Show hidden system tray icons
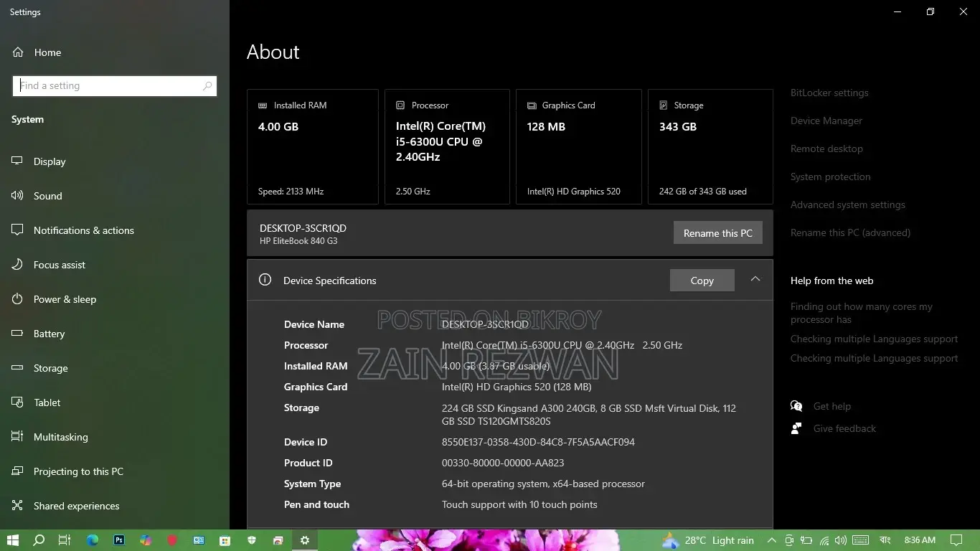The image size is (980, 551). (x=771, y=540)
